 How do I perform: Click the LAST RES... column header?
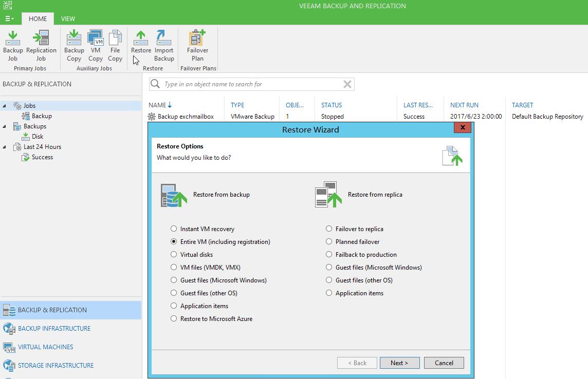point(418,105)
